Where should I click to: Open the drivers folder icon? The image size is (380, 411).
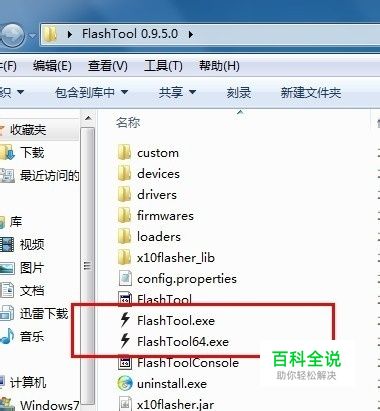click(x=124, y=195)
